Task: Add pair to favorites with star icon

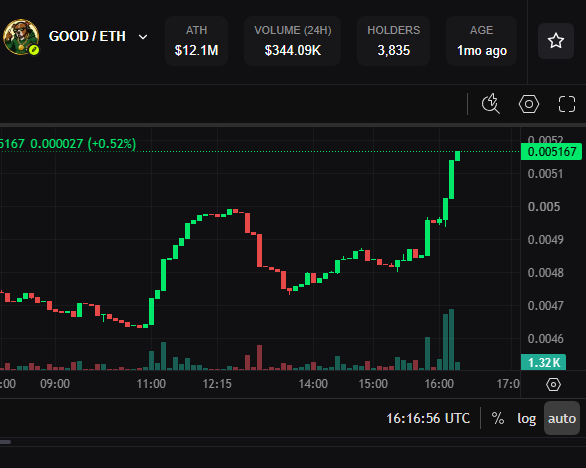Action: point(556,41)
